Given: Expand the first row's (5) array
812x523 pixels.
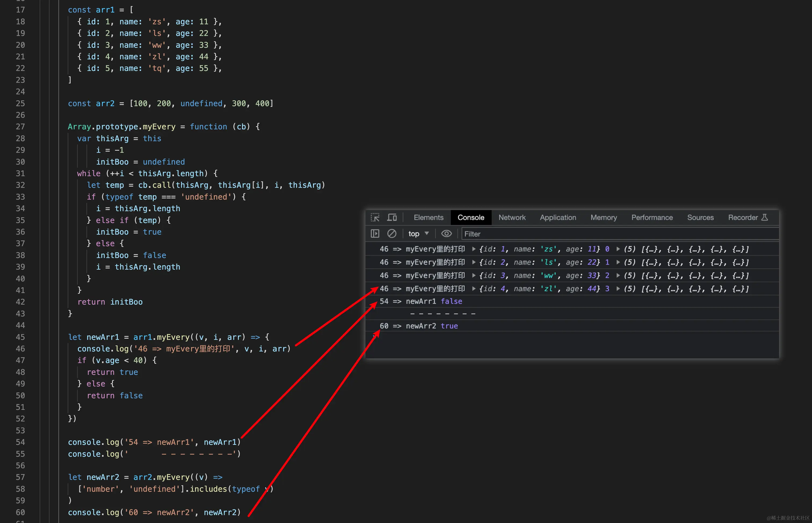Looking at the screenshot, I should (x=618, y=249).
